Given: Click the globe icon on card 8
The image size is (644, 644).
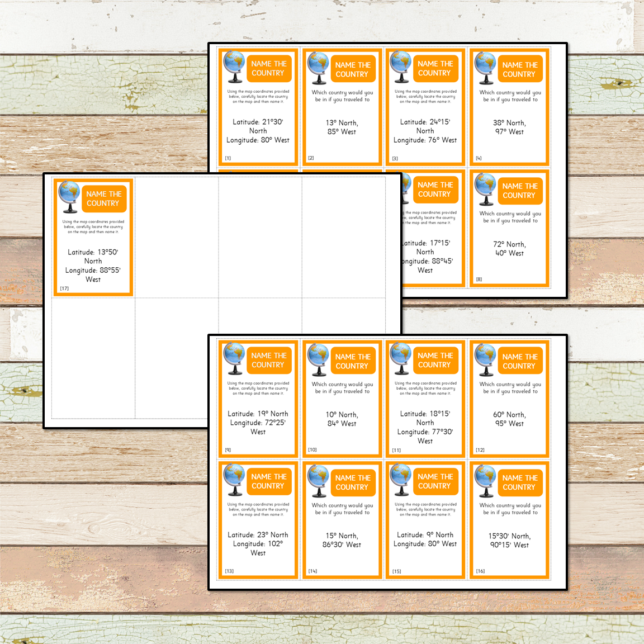Looking at the screenshot, I should 485,188.
